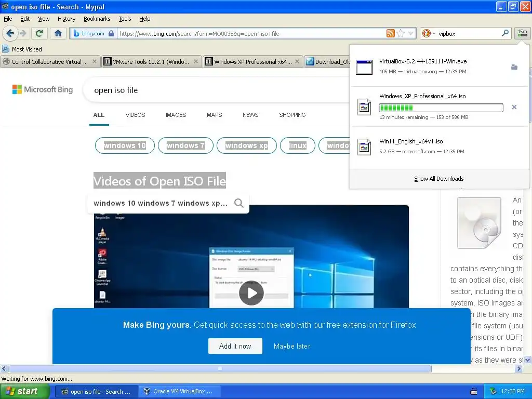Open the Most Visited bookmarks folder
532x399 pixels.
pyautogui.click(x=22, y=49)
